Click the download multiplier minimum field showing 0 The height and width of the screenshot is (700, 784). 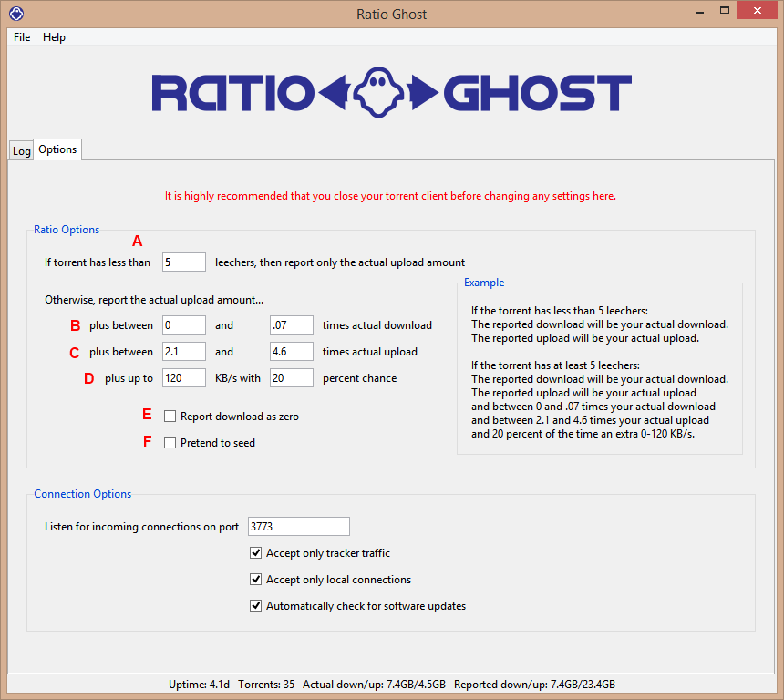click(184, 325)
